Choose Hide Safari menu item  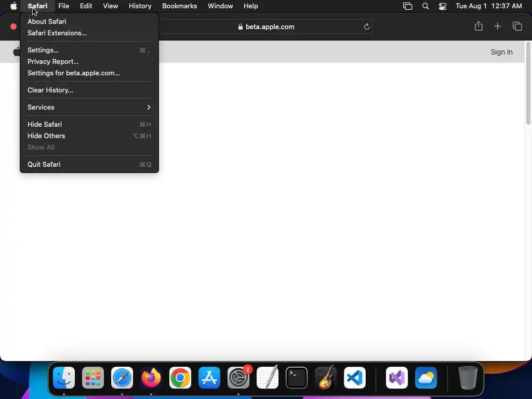[89, 125]
